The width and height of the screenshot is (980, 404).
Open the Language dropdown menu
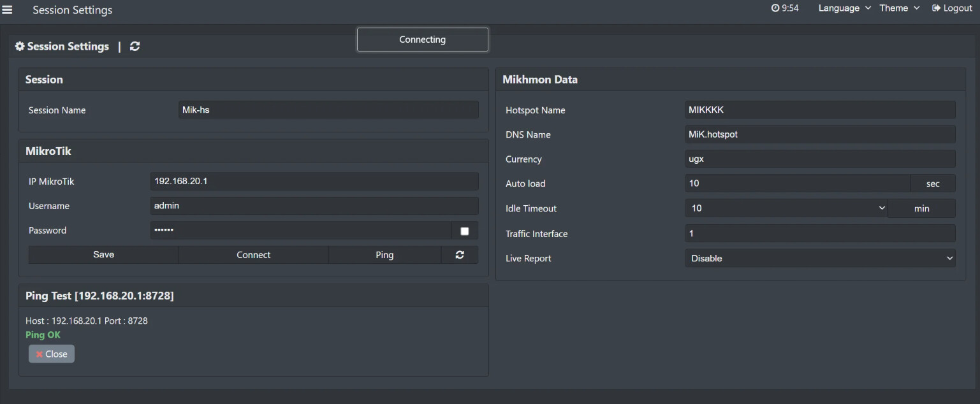click(x=844, y=8)
